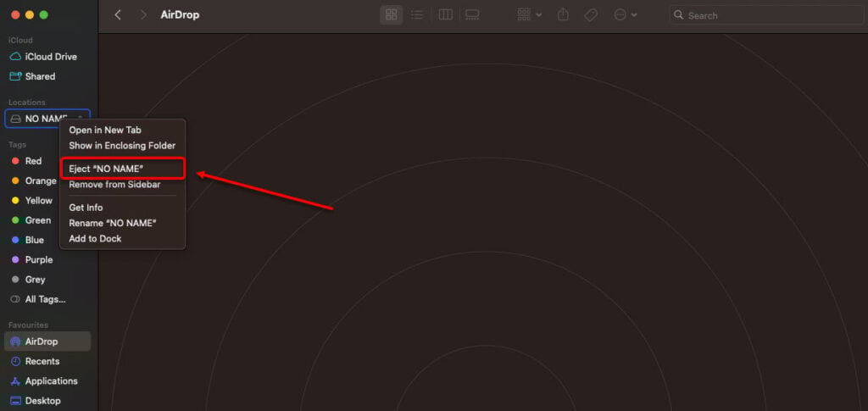Open the Group By dropdown
This screenshot has width=868, height=411.
click(529, 15)
